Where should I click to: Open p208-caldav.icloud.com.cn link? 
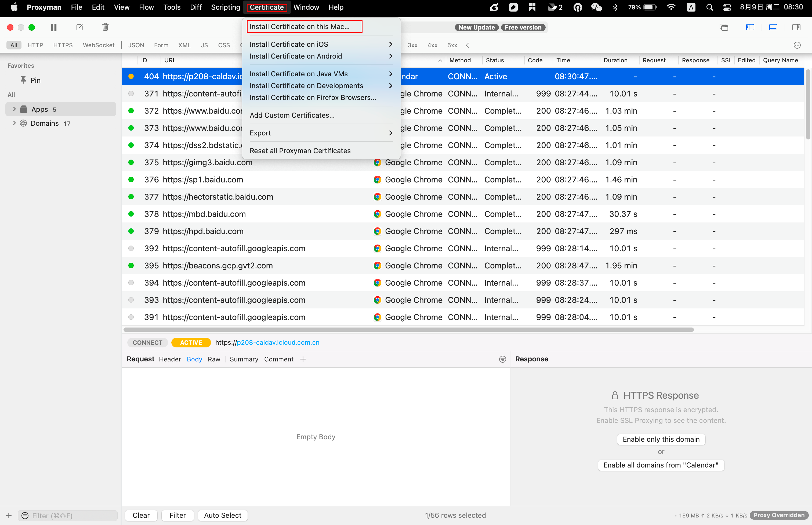(278, 342)
